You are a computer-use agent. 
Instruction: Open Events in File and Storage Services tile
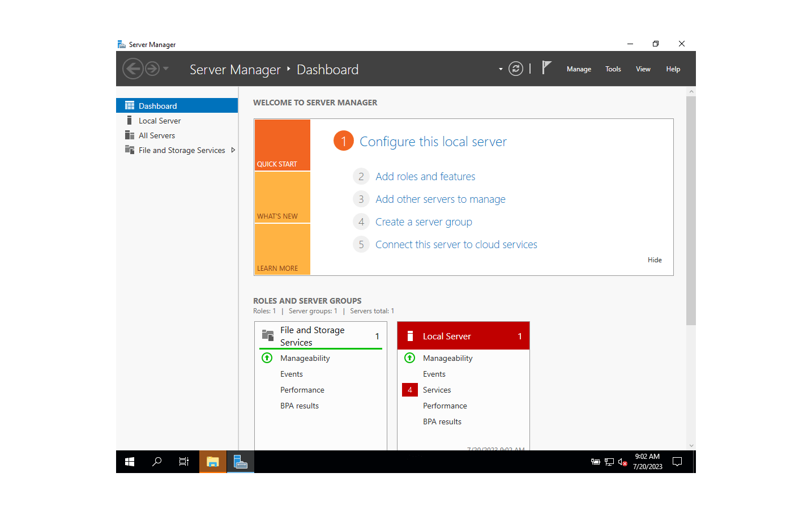pos(292,374)
